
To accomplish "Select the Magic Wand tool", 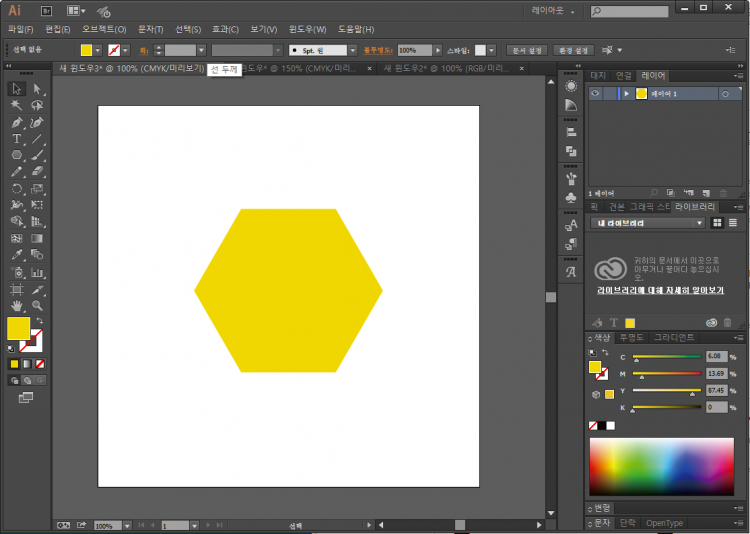I will [17, 105].
